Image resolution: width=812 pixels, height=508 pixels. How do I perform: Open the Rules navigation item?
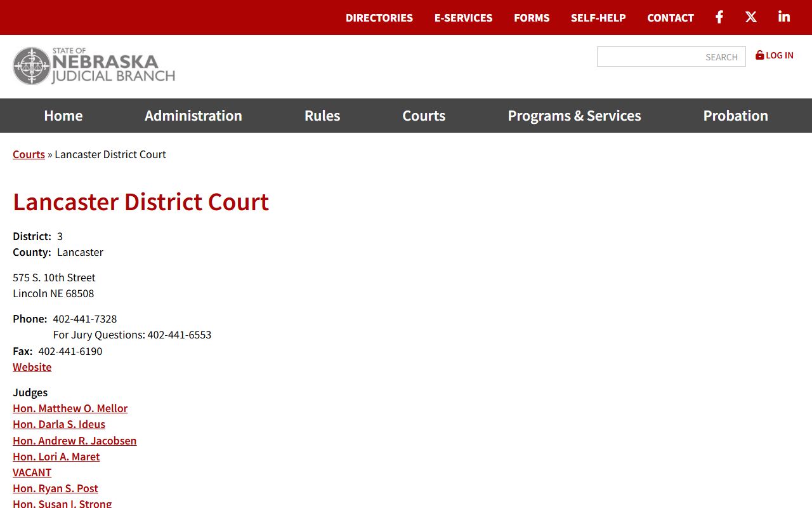[322, 116]
